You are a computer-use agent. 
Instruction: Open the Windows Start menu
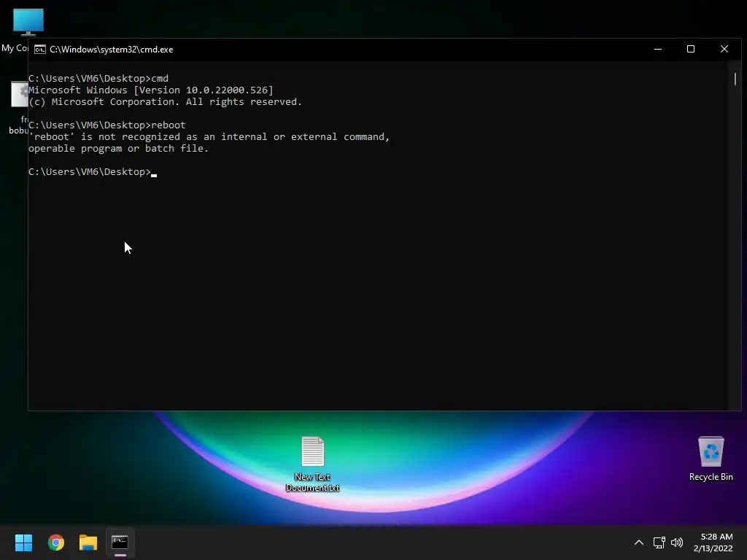click(x=23, y=542)
